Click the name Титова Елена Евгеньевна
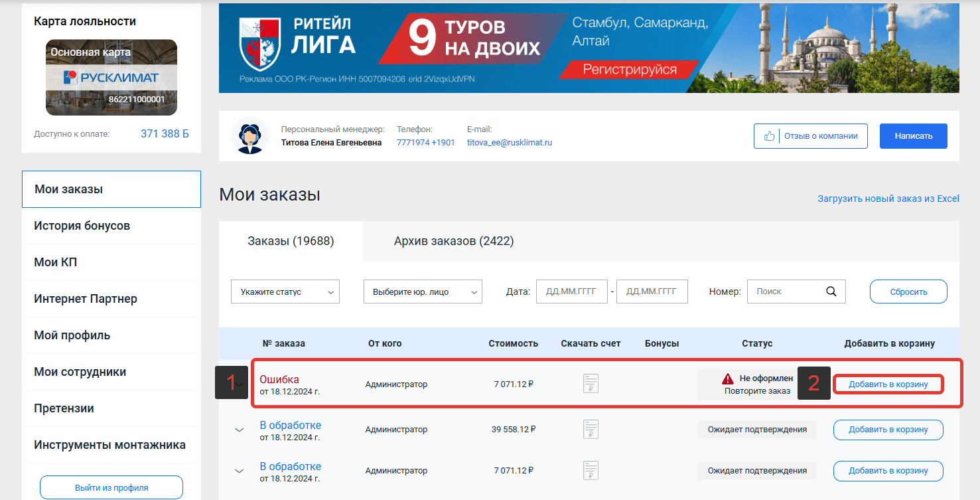The image size is (980, 500). (331, 142)
